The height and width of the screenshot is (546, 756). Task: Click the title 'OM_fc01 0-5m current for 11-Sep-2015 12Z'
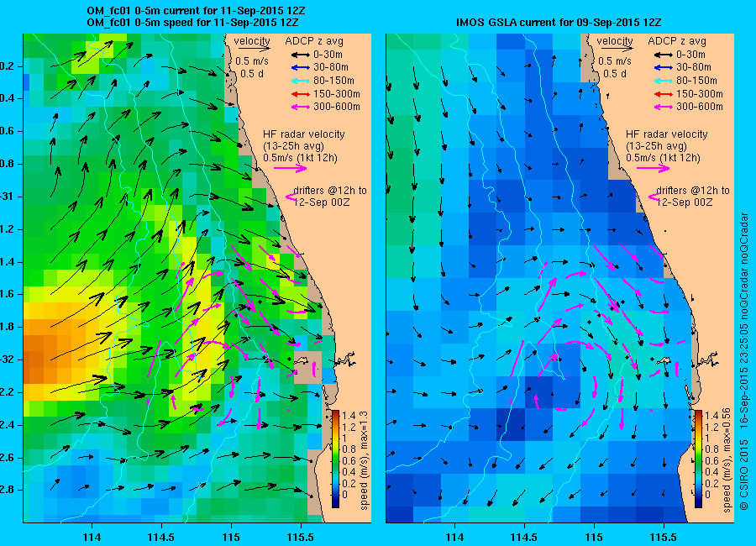click(x=196, y=11)
